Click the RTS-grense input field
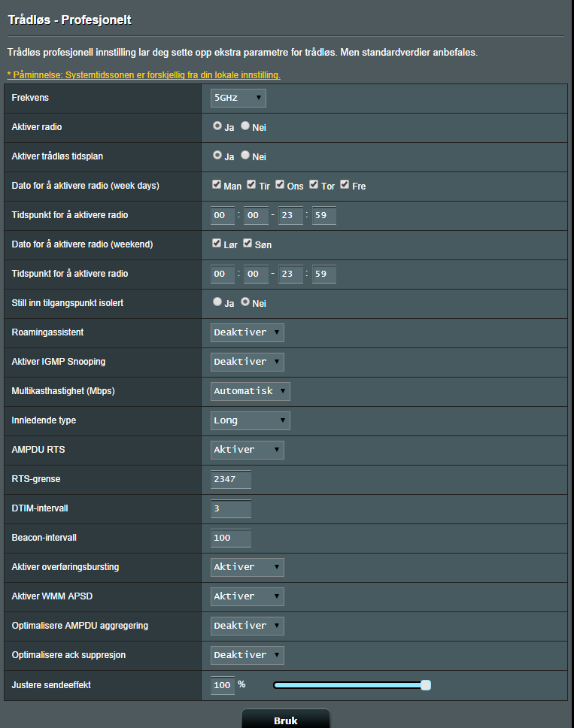Screen dimensions: 574x728 point(231,479)
